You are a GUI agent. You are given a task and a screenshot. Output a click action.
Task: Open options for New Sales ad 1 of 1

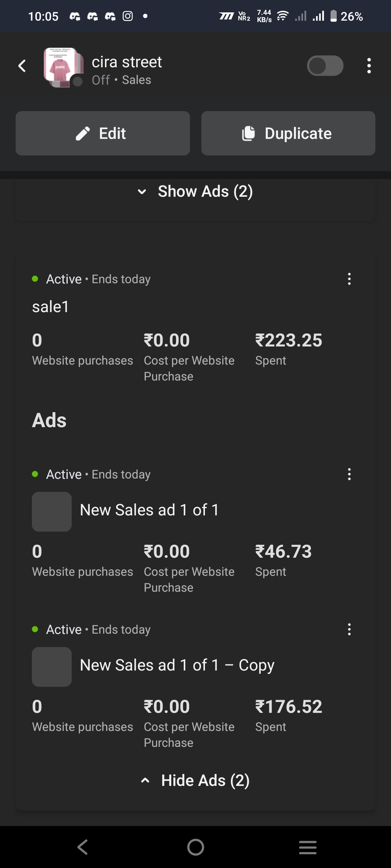[349, 474]
